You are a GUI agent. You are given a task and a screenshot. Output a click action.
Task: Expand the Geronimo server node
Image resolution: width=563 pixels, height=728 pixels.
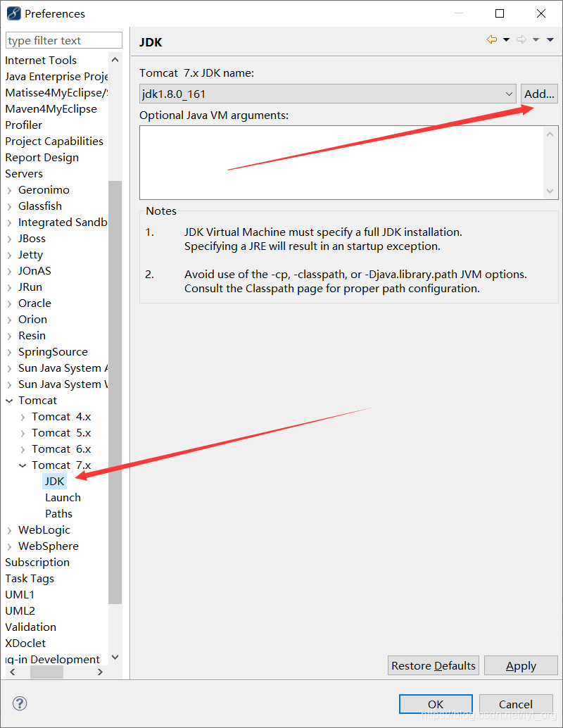click(x=9, y=190)
